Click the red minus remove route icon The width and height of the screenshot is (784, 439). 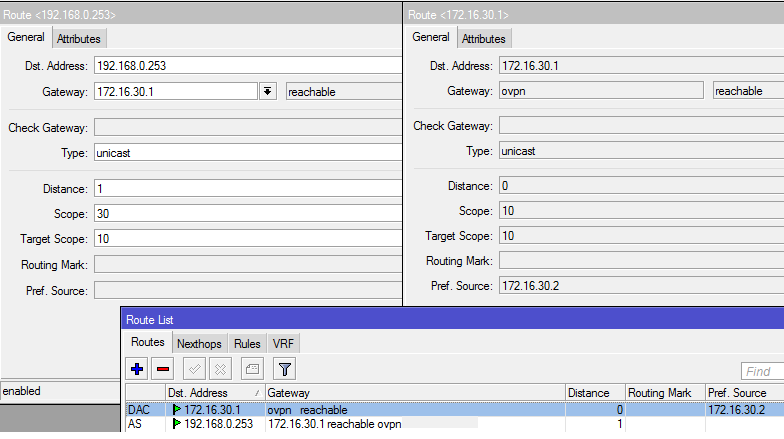point(163,370)
